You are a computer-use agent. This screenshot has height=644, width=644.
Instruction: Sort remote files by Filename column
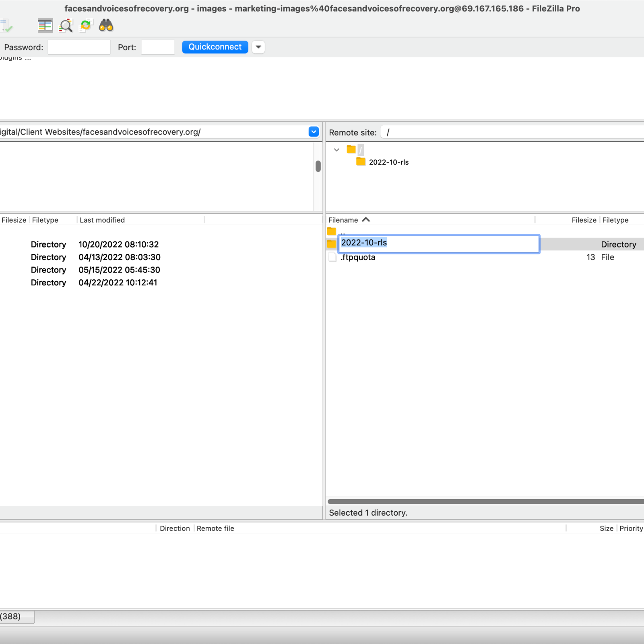(343, 220)
